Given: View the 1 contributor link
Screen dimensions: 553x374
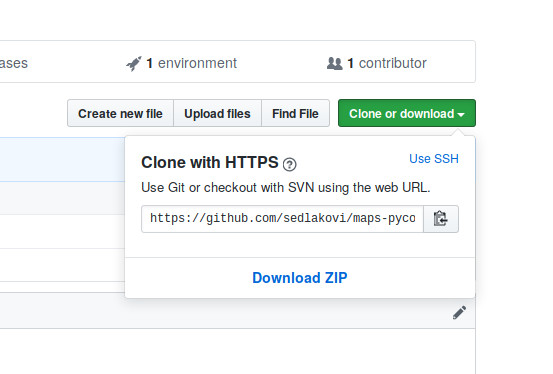Looking at the screenshot, I should pyautogui.click(x=377, y=64).
